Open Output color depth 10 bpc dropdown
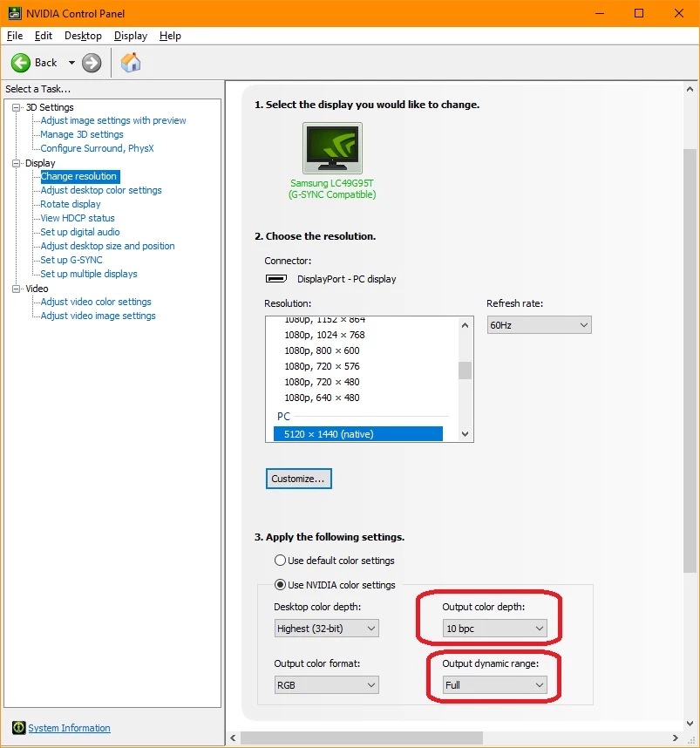Viewport: 700px width, 748px height. tap(494, 629)
